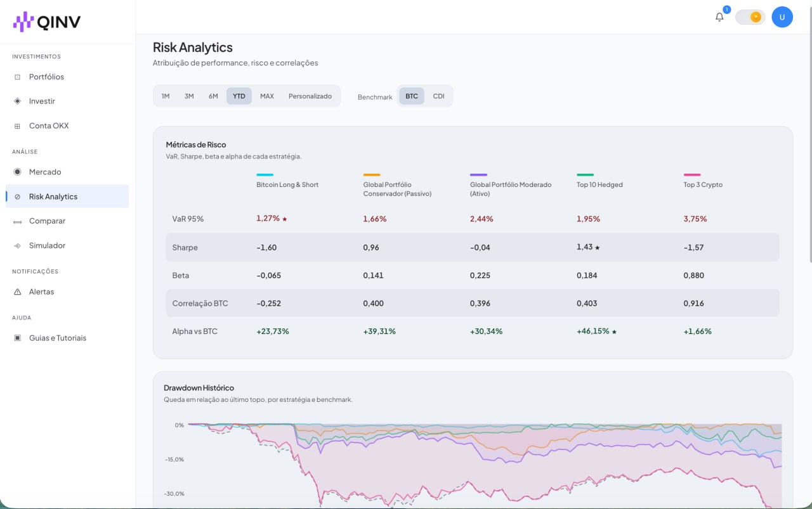Select the 6M period
The height and width of the screenshot is (509, 812).
click(x=213, y=96)
